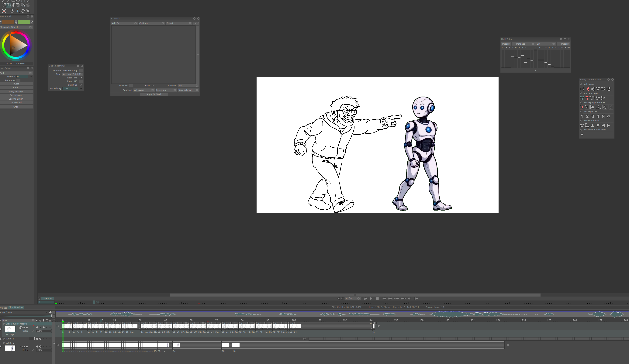Click the Clear button
629x364 pixels.
pos(16,87)
